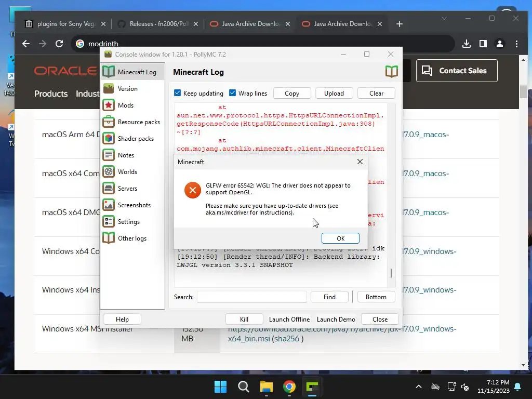Open Products menu on Oracle page
The image size is (532, 399).
(51, 94)
